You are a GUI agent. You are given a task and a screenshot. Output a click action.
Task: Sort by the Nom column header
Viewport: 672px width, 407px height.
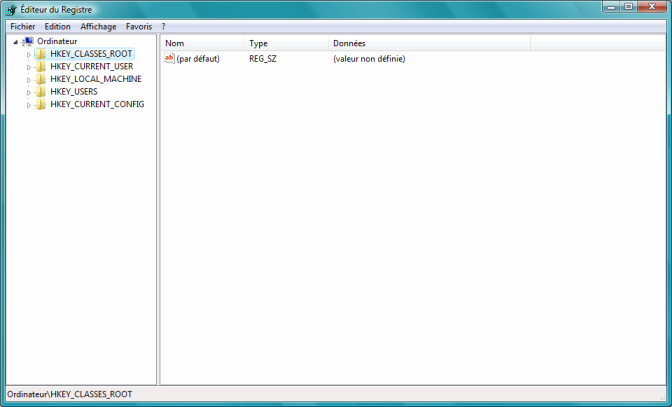[x=202, y=43]
